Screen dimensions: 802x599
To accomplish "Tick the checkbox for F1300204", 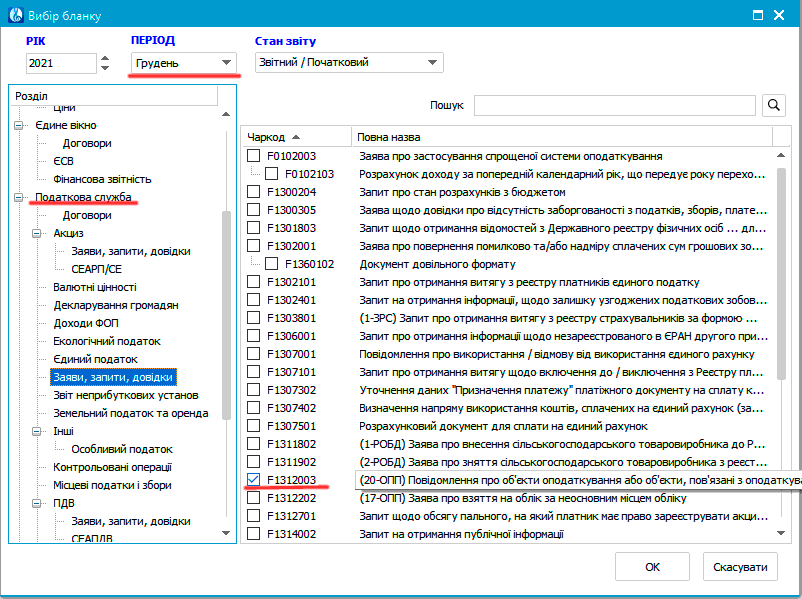I will click(x=254, y=192).
